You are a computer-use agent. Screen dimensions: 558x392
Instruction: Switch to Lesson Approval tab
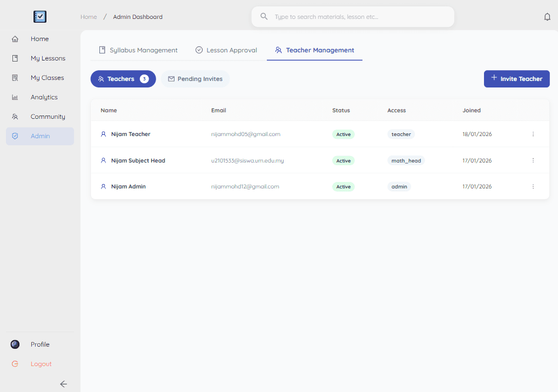[x=226, y=50]
